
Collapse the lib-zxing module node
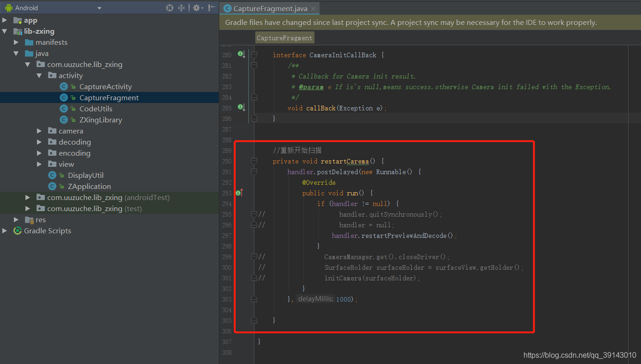5,31
